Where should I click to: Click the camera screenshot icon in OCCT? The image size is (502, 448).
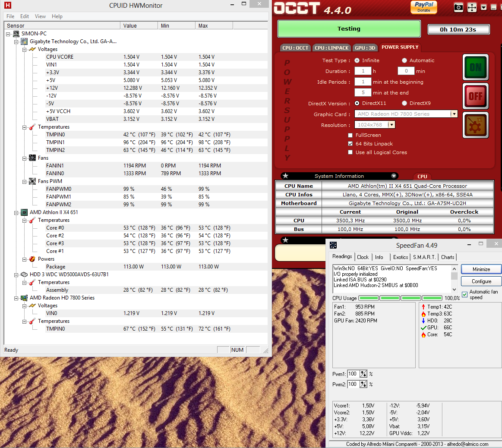(x=458, y=7)
